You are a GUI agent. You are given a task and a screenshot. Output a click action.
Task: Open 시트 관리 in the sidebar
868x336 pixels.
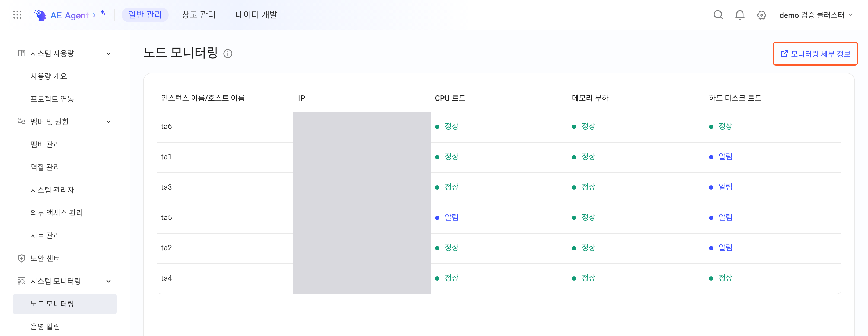(x=45, y=235)
